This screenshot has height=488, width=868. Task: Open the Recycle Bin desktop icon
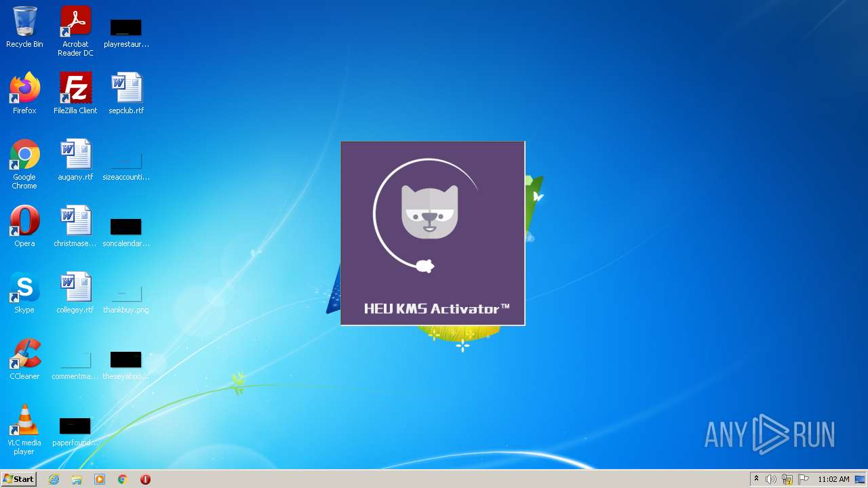tap(24, 27)
